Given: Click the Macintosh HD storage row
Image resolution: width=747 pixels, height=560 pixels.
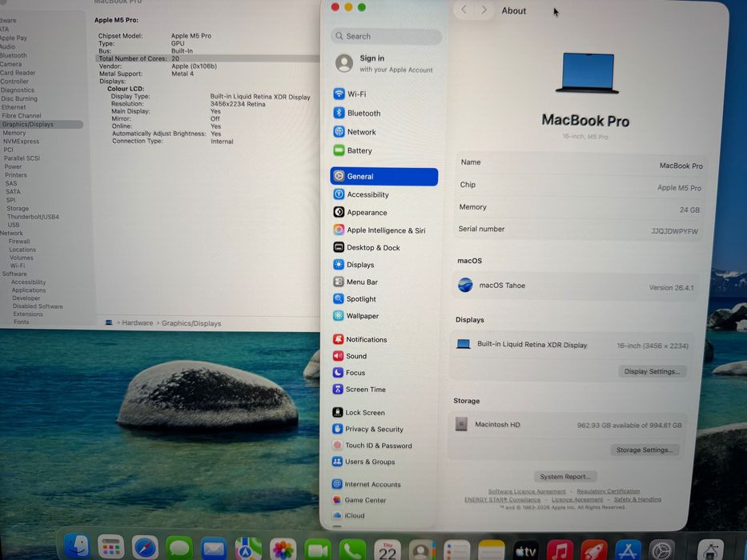Looking at the screenshot, I should point(568,424).
